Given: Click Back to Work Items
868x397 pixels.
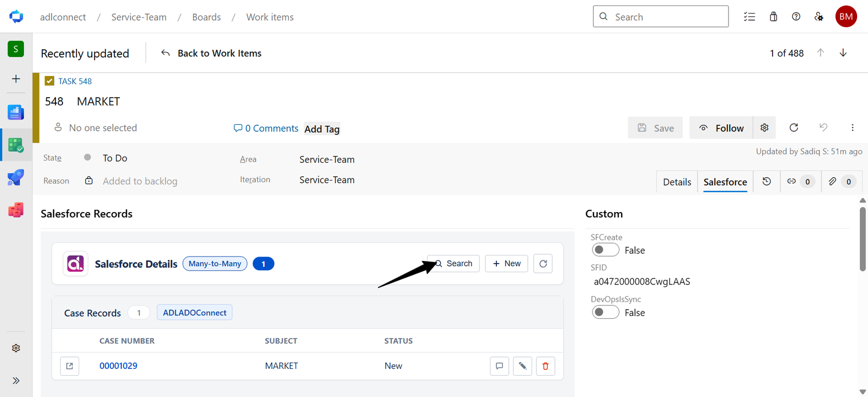Looking at the screenshot, I should (x=211, y=53).
